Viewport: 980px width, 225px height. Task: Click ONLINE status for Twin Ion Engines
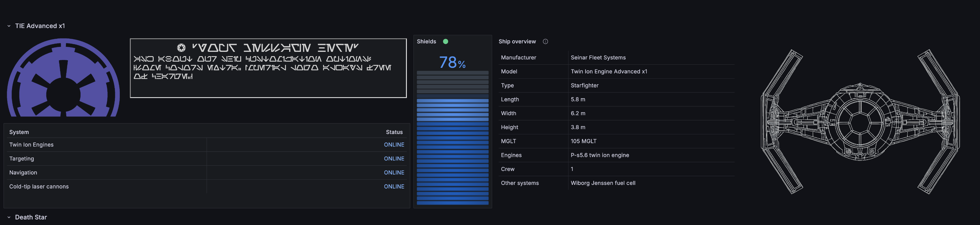point(394,145)
